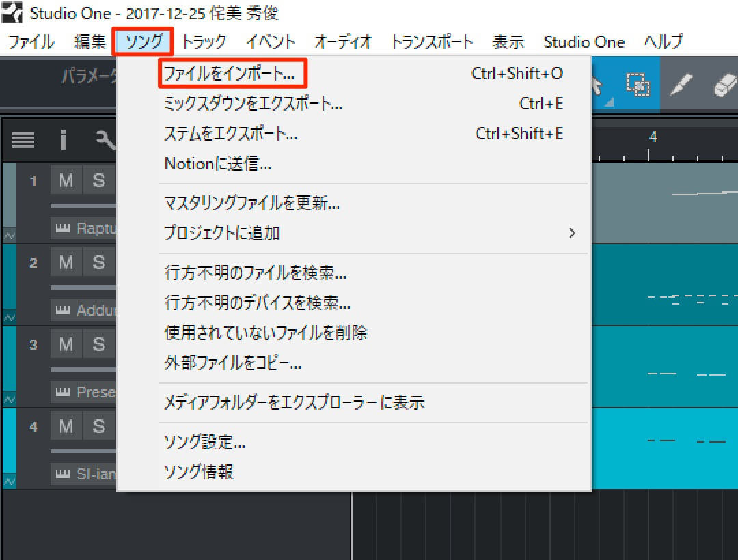Show automation for track 1
The image size is (738, 560).
[x=10, y=235]
